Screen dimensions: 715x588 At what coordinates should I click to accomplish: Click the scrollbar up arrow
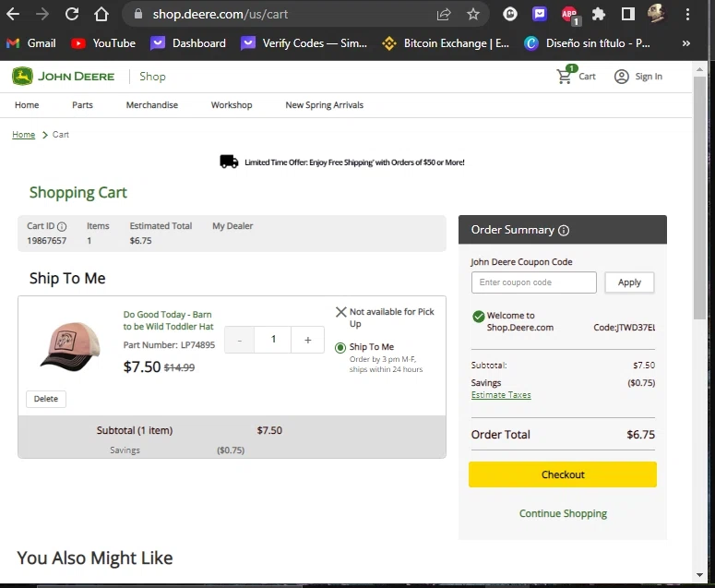pos(699,69)
